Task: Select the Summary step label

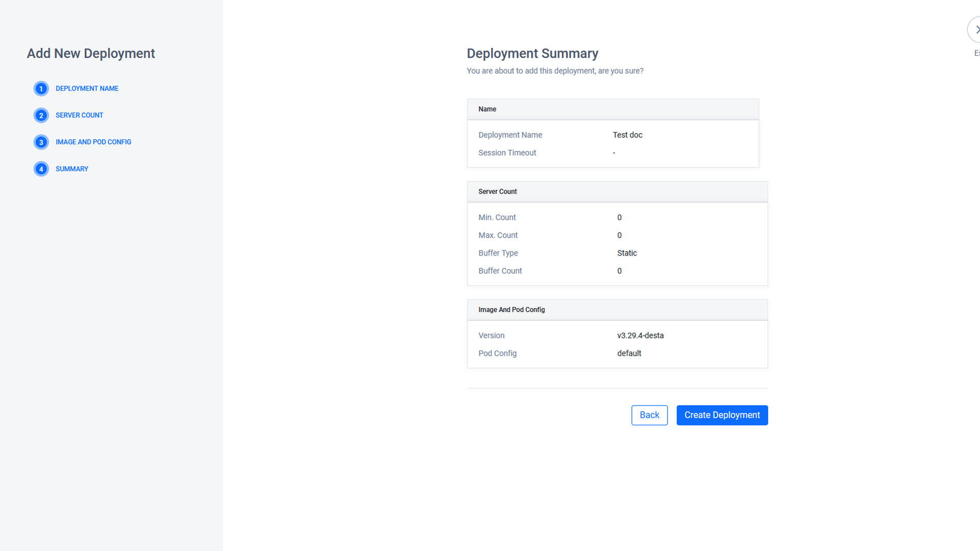Action: 72,169
